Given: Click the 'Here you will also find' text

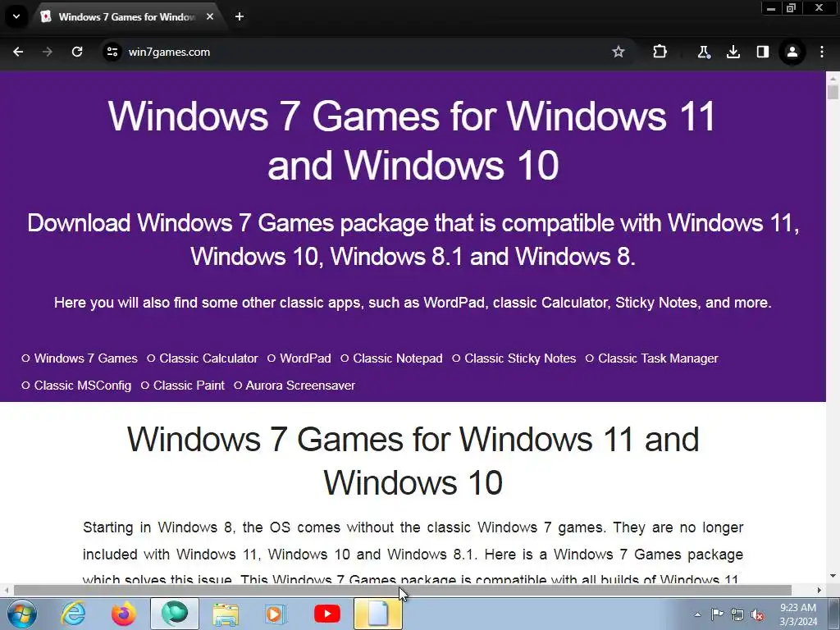Looking at the screenshot, I should tap(413, 303).
